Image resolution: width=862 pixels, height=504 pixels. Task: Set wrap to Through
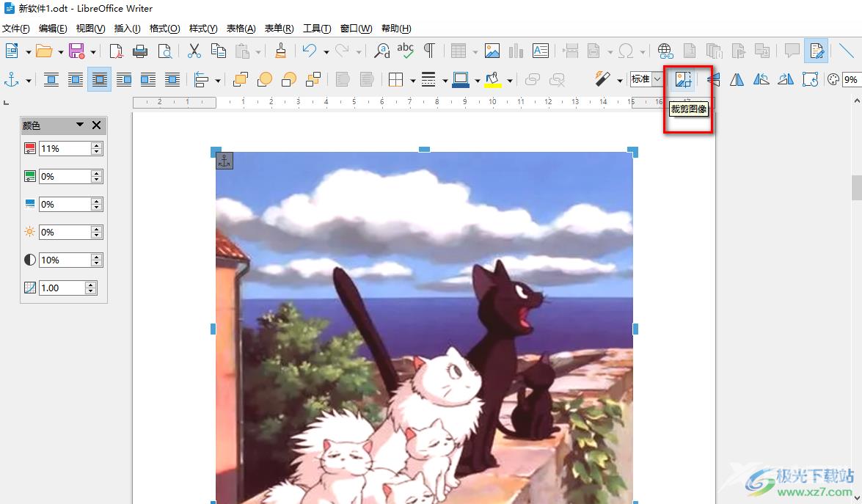(172, 80)
